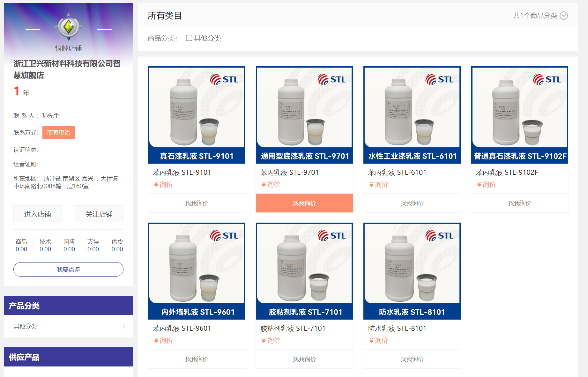Follow the shop with 关注店铺 button
The image size is (588, 377).
click(x=99, y=214)
